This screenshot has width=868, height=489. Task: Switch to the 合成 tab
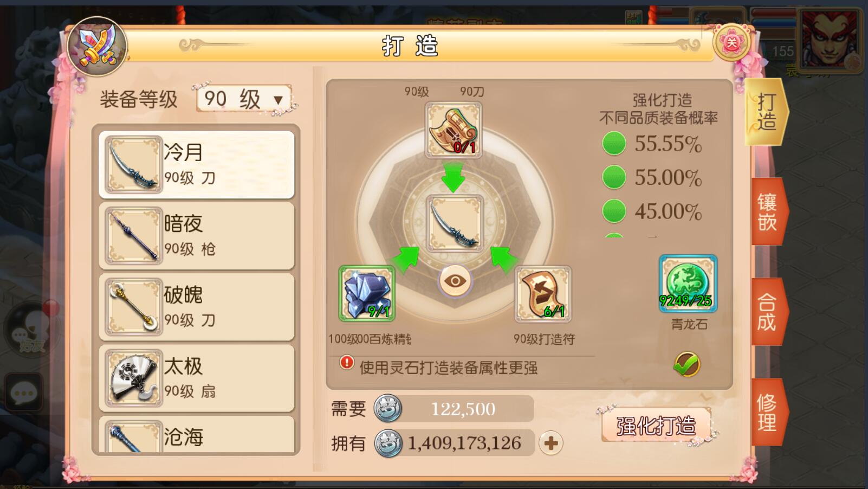coord(768,312)
